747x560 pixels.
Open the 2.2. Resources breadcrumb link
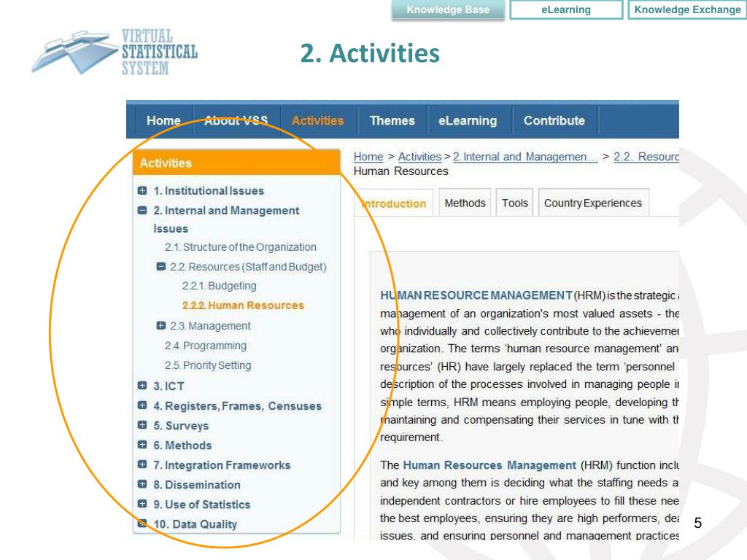pyautogui.click(x=646, y=157)
